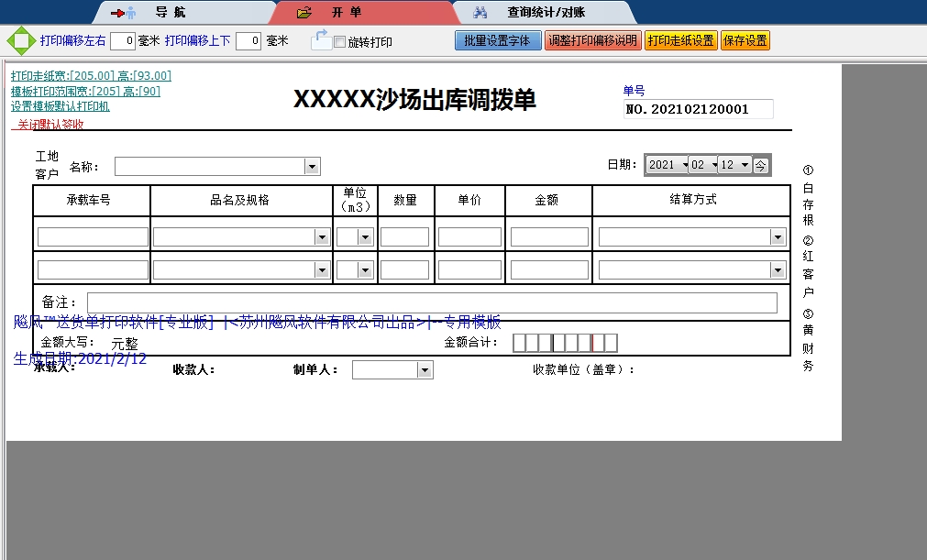Click the 设置模板默认打印机 link
This screenshot has width=927, height=560.
61,106
